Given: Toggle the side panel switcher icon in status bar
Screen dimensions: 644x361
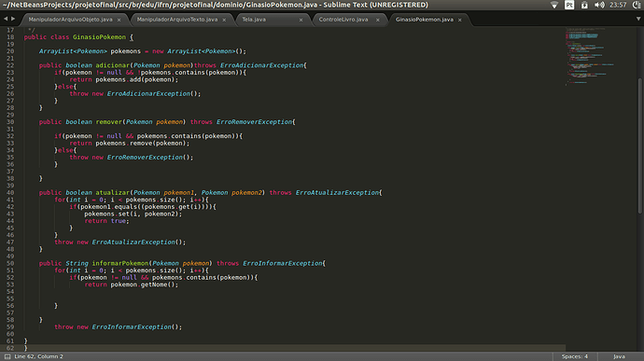Looking at the screenshot, I should [7, 356].
